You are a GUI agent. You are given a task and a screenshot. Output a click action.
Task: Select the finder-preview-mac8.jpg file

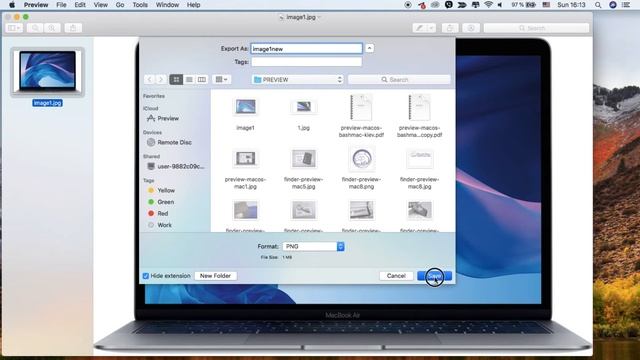pyautogui.click(x=420, y=158)
